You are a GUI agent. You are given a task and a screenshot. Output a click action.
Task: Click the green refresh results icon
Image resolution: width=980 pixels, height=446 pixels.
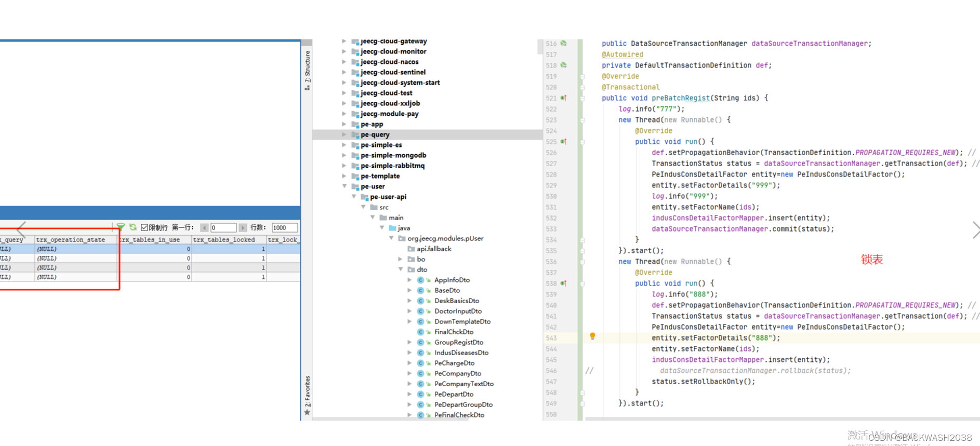point(133,227)
